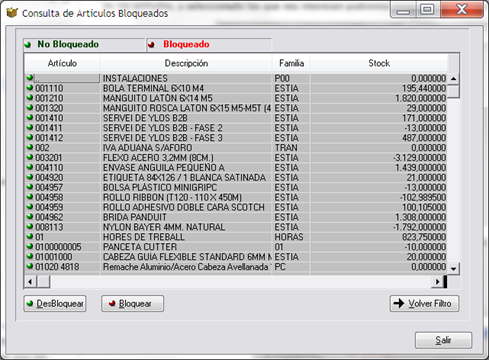This screenshot has height=360, width=489.
Task: Close the Consulta de Artículos Bloqueados window
Action: pos(462,10)
